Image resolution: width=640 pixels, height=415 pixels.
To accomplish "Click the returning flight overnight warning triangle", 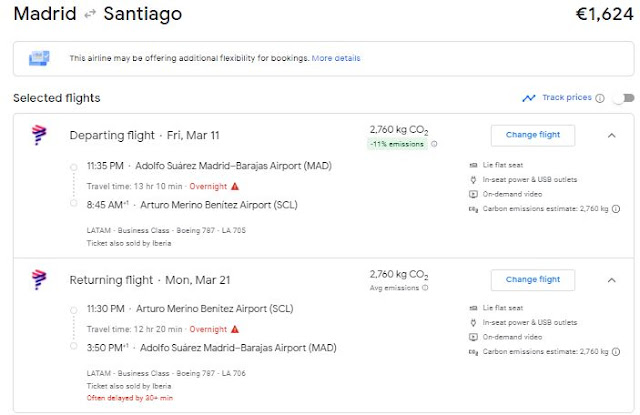I will 235,329.
